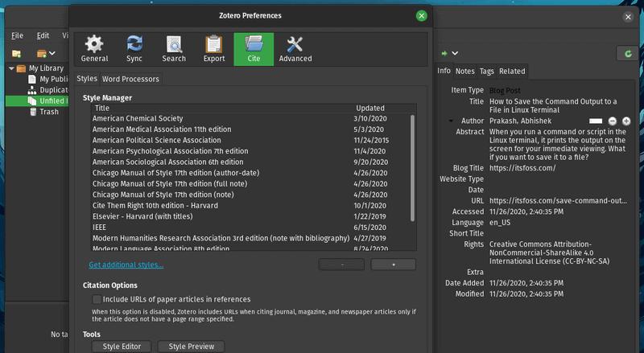
Task: Select American Political Science Association style
Action: [x=250, y=141]
